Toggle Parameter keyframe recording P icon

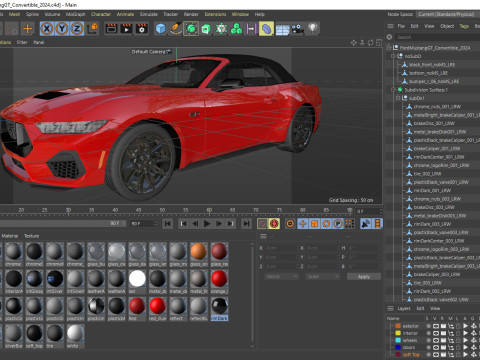[338, 224]
